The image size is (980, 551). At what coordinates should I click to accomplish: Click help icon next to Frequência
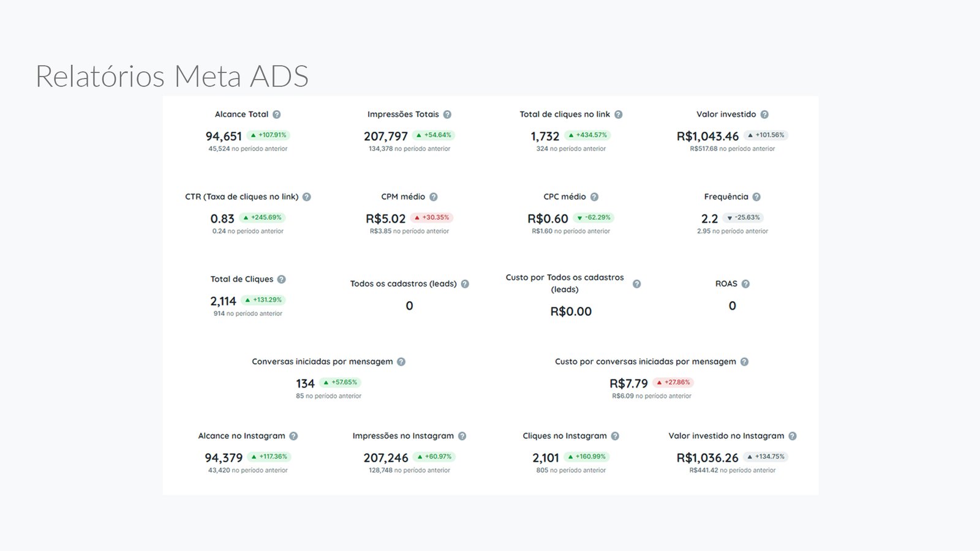[756, 197]
